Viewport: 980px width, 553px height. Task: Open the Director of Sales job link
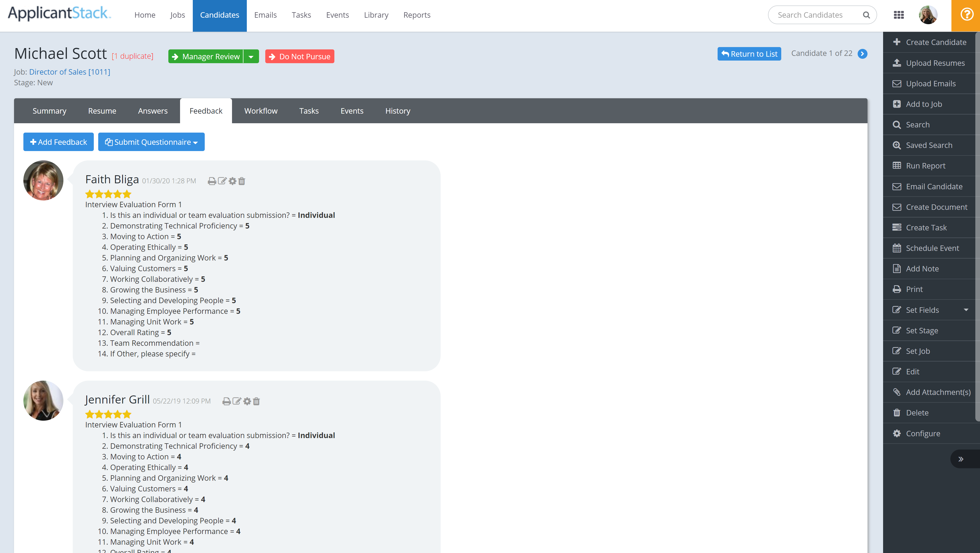pyautogui.click(x=70, y=71)
